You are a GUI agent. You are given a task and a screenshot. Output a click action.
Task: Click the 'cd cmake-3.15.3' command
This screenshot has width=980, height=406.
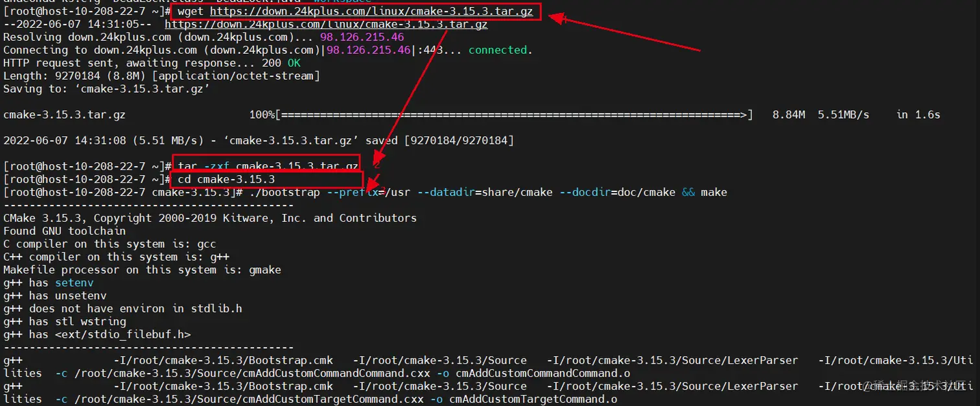tap(226, 179)
